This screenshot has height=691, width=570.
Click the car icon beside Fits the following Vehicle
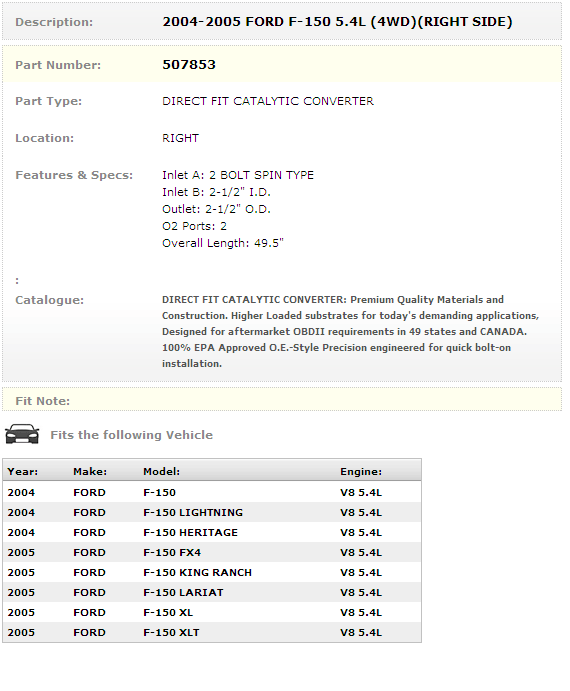tap(22, 434)
